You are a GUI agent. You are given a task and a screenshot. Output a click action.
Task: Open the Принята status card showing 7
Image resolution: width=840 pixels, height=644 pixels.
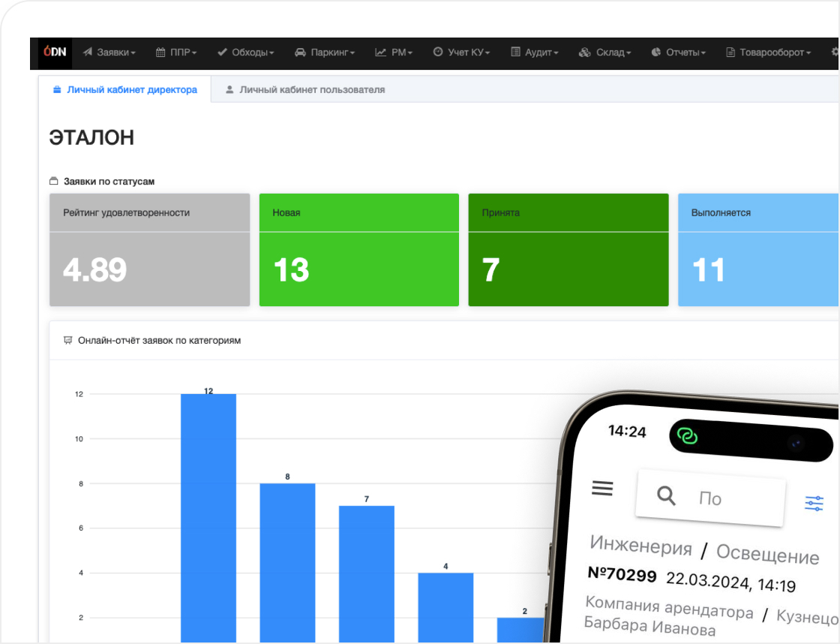tap(568, 250)
